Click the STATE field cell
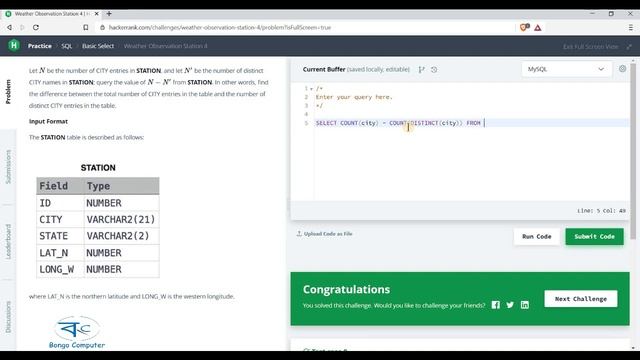640x360 pixels. 60,236
